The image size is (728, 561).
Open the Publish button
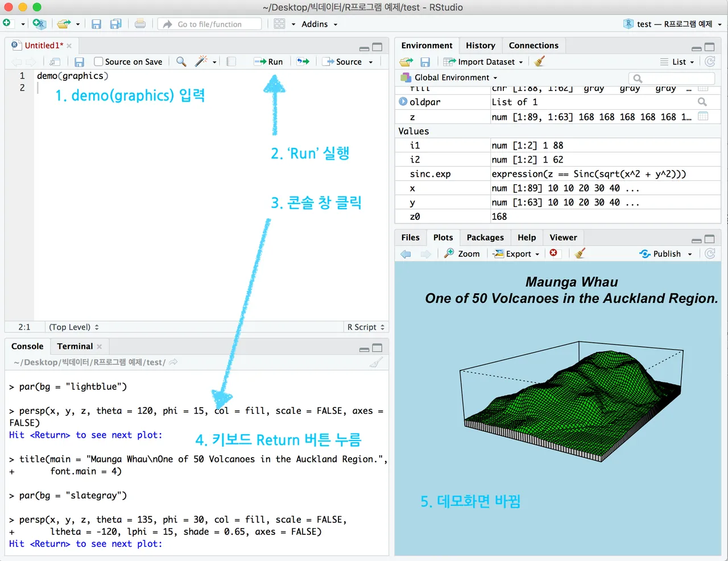tap(660, 254)
